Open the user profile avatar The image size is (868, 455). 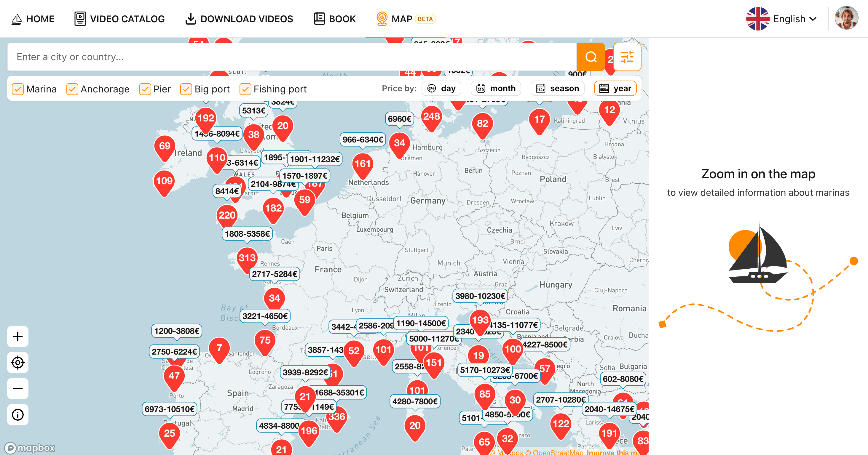pyautogui.click(x=846, y=18)
